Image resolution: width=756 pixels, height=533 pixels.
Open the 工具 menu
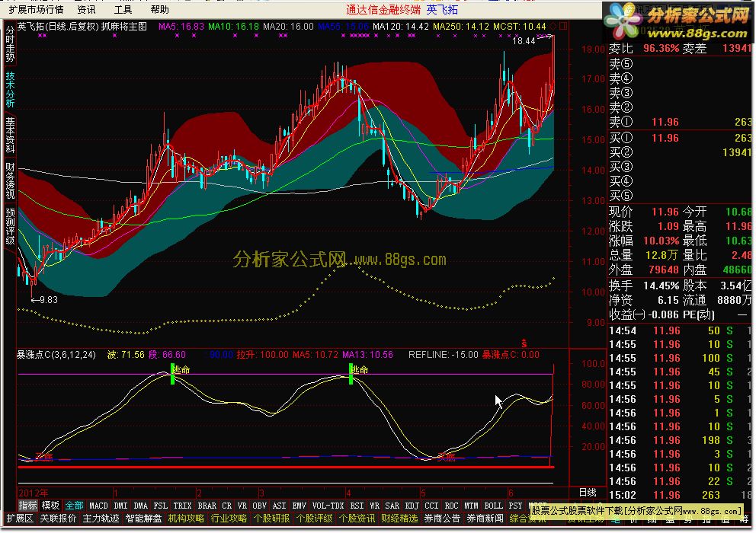123,10
